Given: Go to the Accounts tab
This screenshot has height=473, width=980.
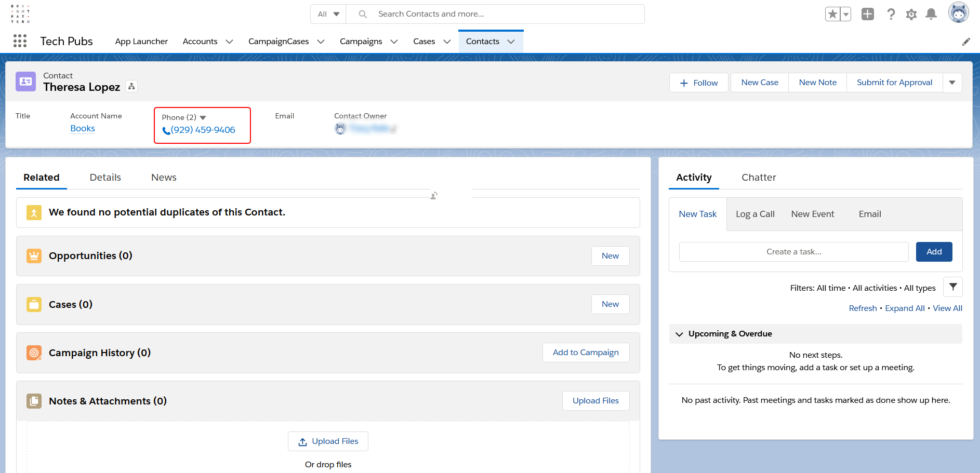Looking at the screenshot, I should (x=200, y=42).
